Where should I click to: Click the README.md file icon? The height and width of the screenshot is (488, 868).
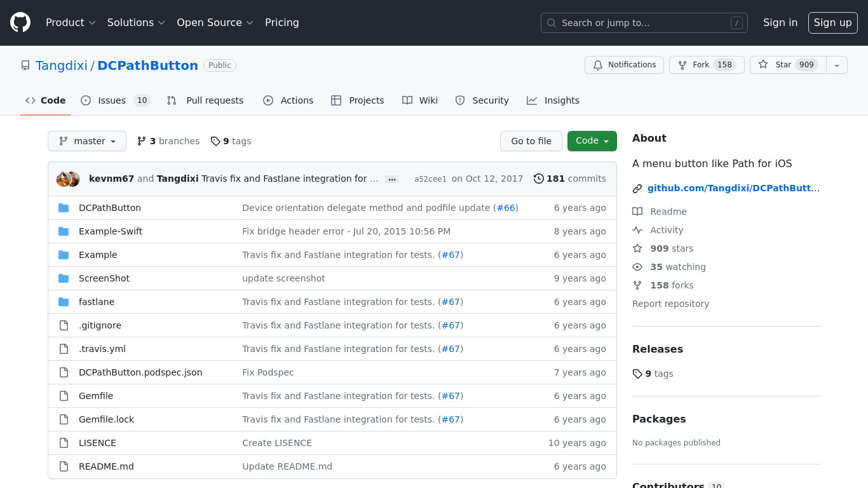tap(64, 466)
